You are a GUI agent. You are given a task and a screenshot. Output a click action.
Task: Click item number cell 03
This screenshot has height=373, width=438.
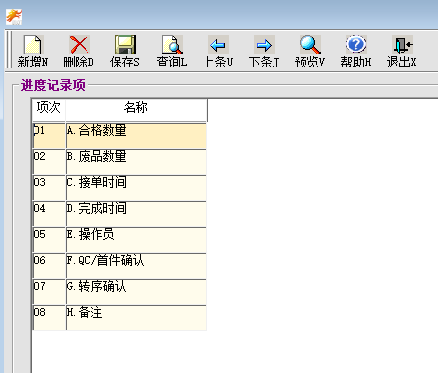point(49,188)
